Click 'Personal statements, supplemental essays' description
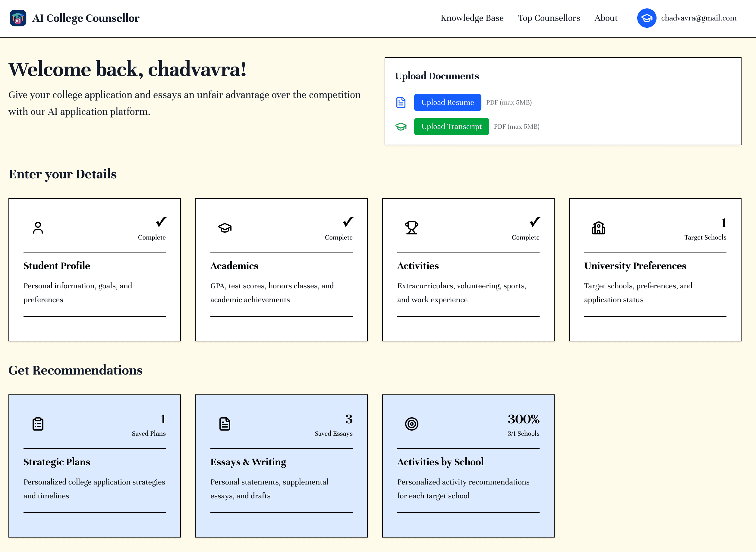 [x=269, y=489]
